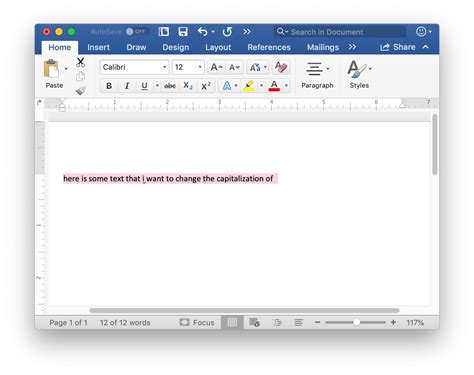Click the search magnifier icon

pyautogui.click(x=280, y=31)
